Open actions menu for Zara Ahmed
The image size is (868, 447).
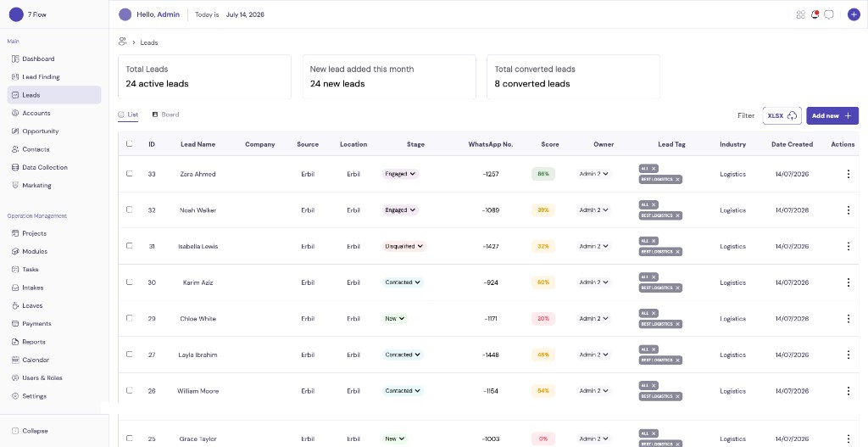(848, 174)
